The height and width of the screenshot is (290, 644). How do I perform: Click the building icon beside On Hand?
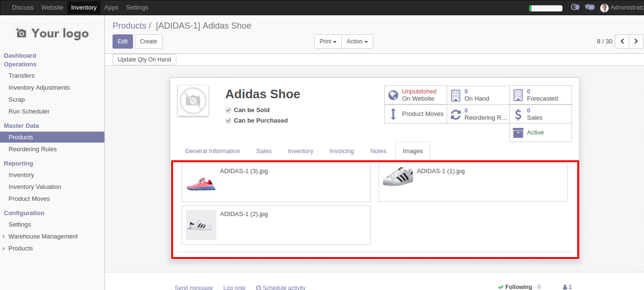tap(456, 95)
